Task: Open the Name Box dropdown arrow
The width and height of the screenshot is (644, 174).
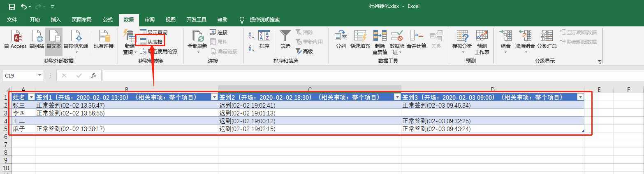Action: pos(40,75)
